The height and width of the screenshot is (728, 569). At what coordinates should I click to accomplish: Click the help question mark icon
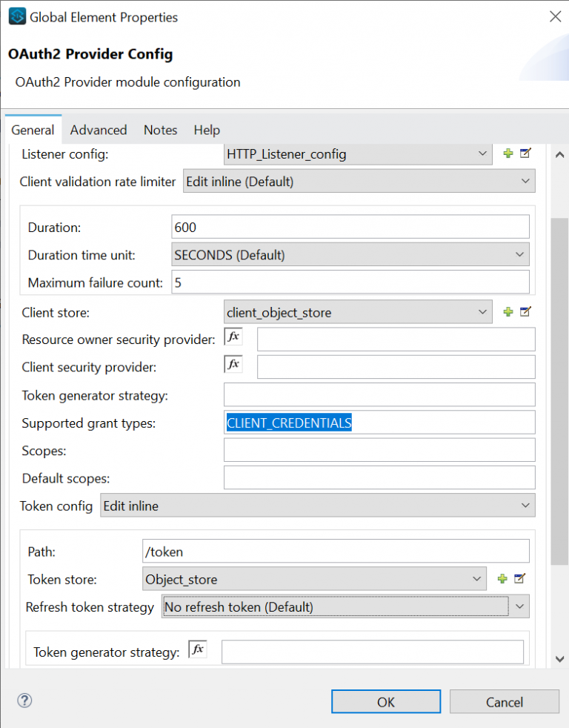click(x=24, y=701)
